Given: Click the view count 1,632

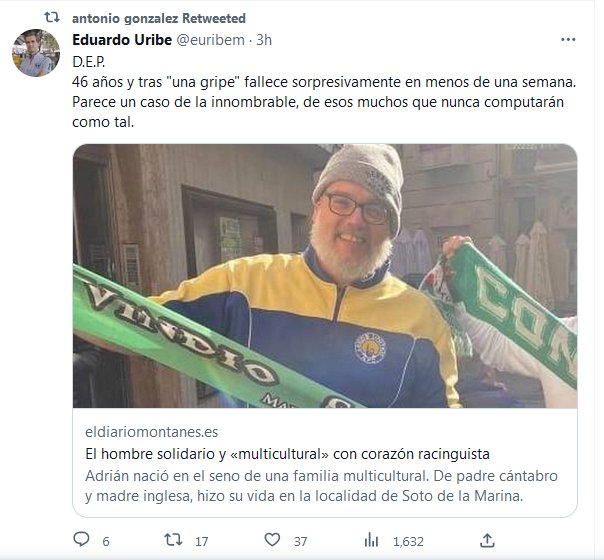Looking at the screenshot, I should point(408,542).
